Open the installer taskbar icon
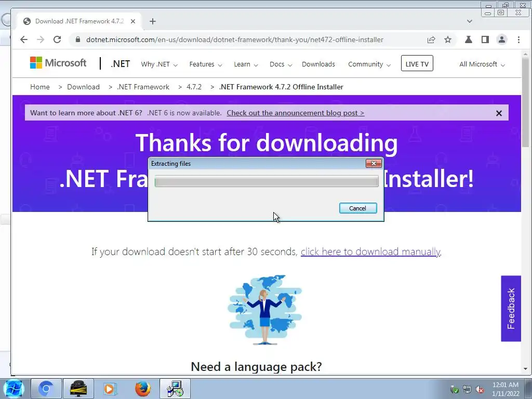The width and height of the screenshot is (532, 399). pos(175,389)
